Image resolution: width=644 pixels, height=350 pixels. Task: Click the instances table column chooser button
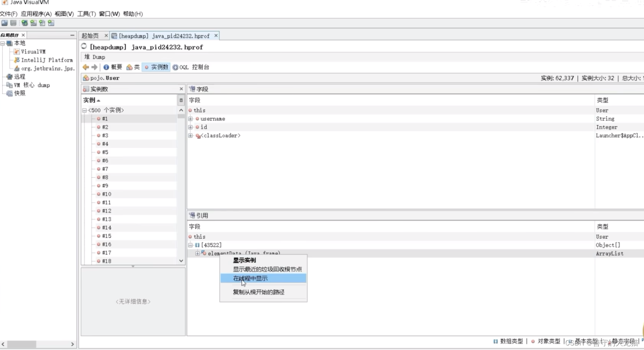[x=181, y=100]
